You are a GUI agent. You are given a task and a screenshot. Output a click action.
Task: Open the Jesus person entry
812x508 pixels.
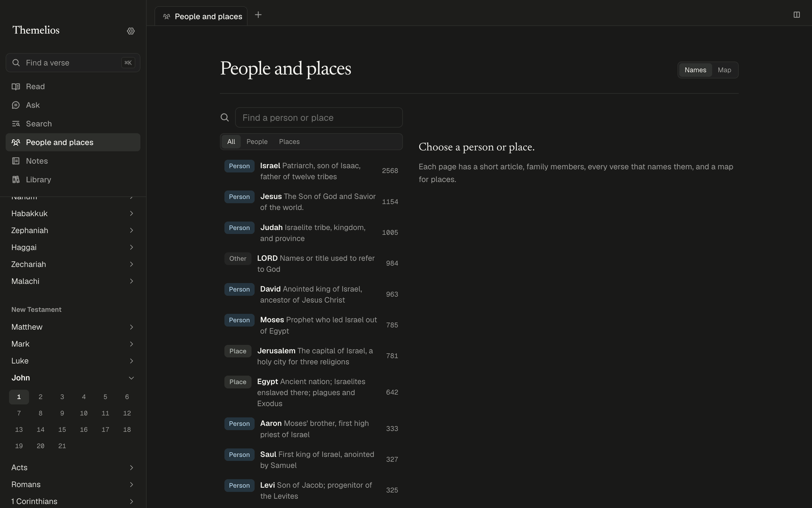[x=311, y=202]
